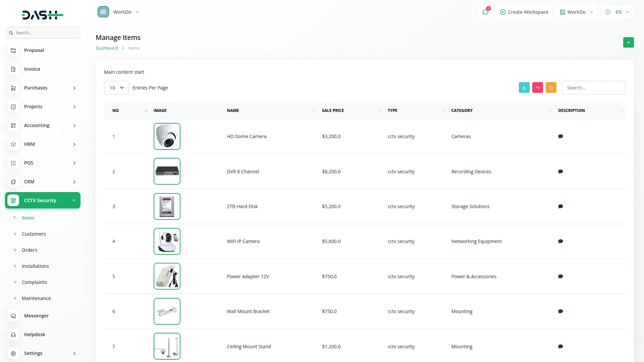Sort table by Sale Price column

[333, 110]
